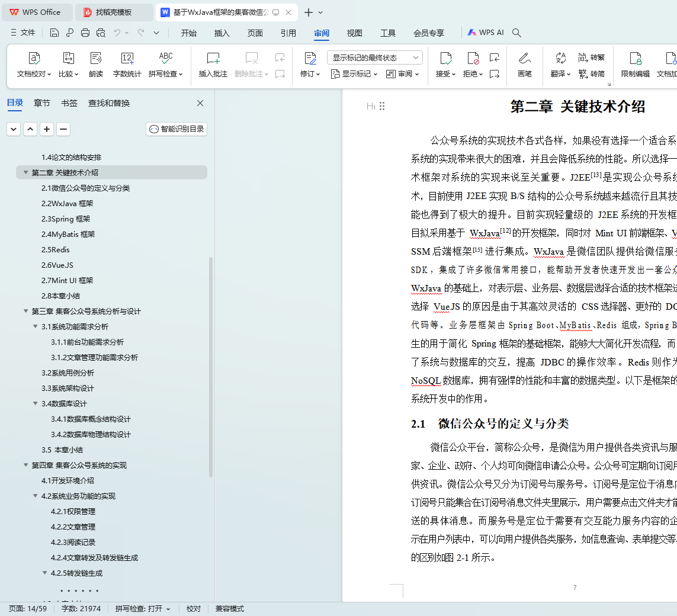677x616 pixels.
Task: Toggle 拼写检查 status in the status bar
Action: (x=143, y=609)
